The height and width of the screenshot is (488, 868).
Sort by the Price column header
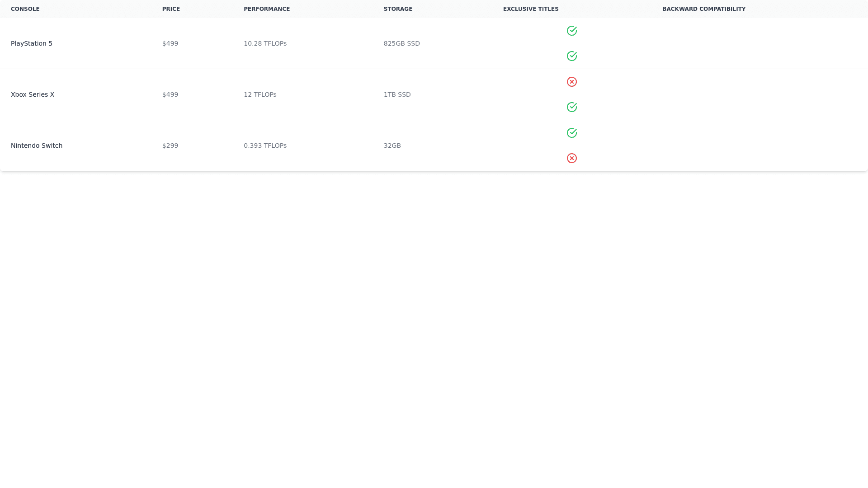171,9
